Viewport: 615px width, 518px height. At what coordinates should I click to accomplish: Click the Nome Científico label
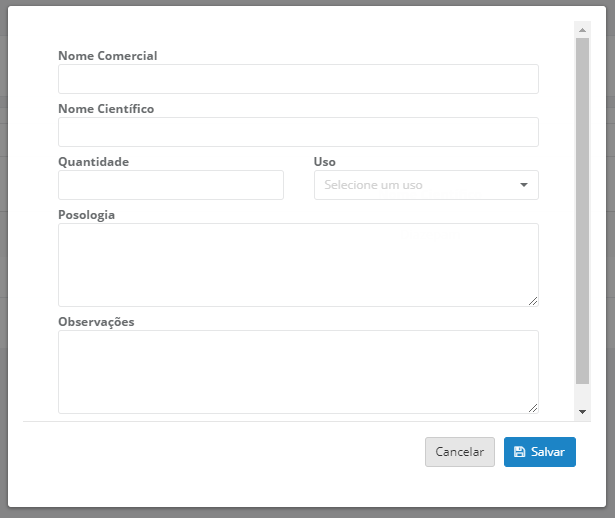pos(106,109)
